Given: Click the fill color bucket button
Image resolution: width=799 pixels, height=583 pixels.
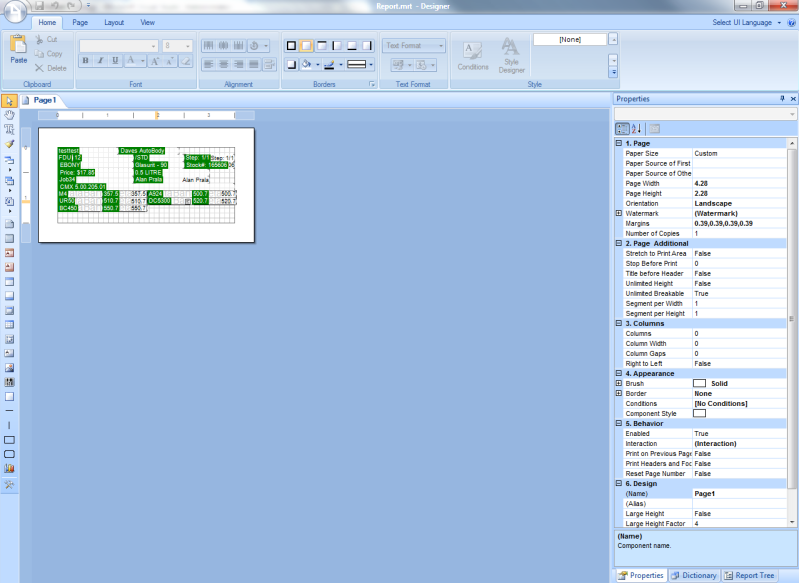Looking at the screenshot, I should (x=306, y=64).
